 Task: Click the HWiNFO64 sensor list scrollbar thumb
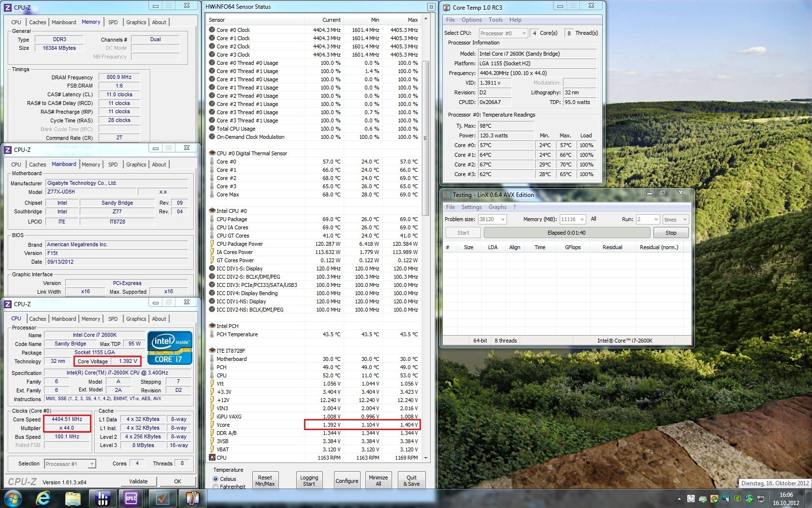pos(425,138)
